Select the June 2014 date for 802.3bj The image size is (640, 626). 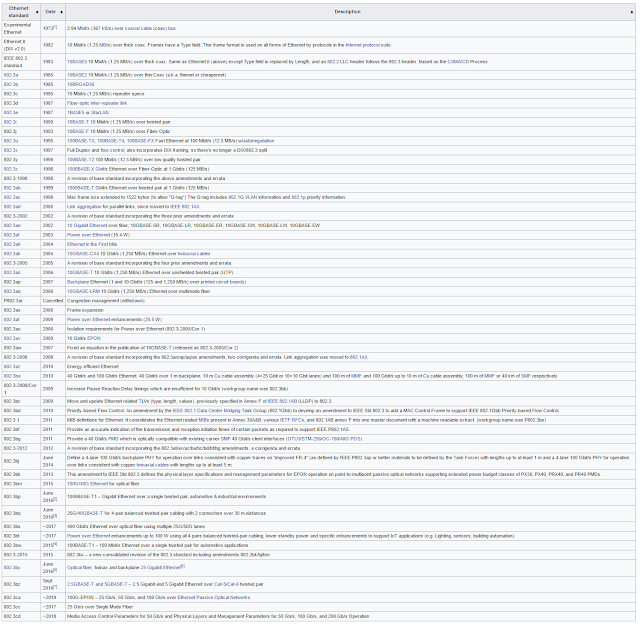tap(53, 461)
